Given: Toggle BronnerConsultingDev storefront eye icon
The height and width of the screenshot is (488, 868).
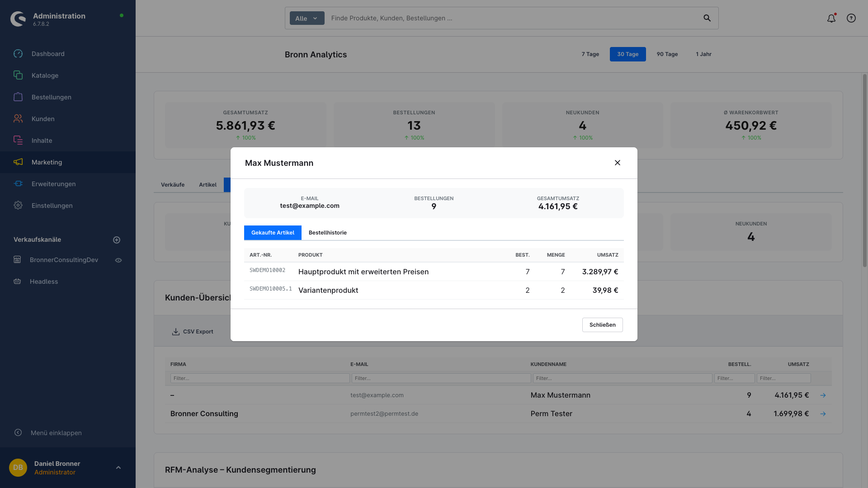Looking at the screenshot, I should pyautogui.click(x=118, y=260).
